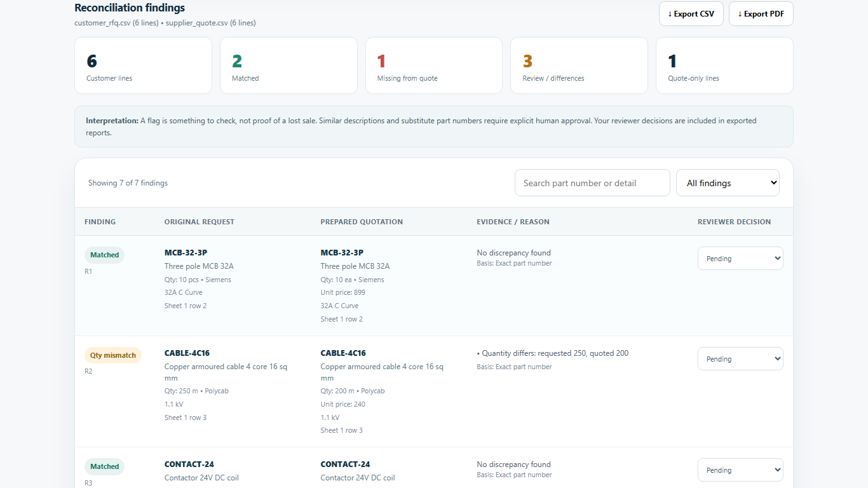Focus the Search part number field
The image size is (868, 488).
592,183
